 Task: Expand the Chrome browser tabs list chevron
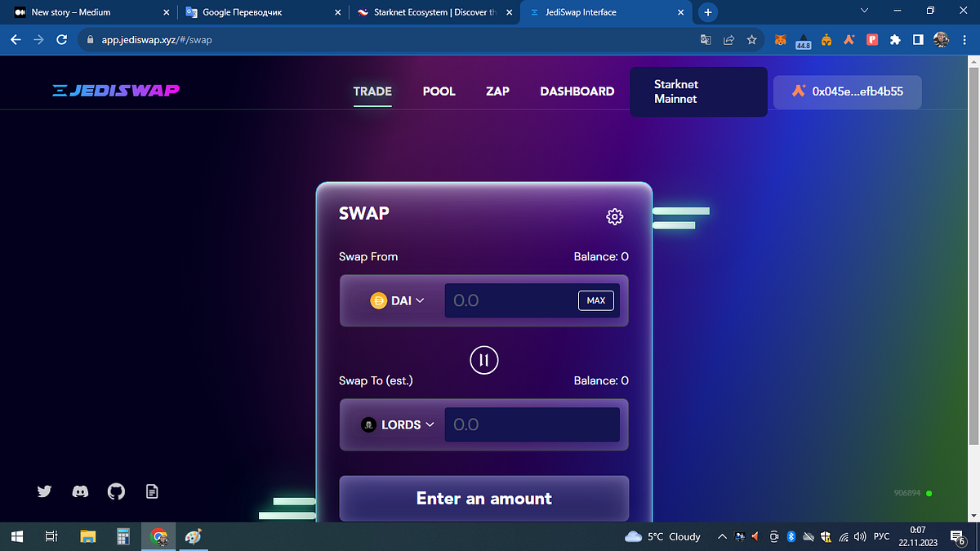(x=863, y=11)
